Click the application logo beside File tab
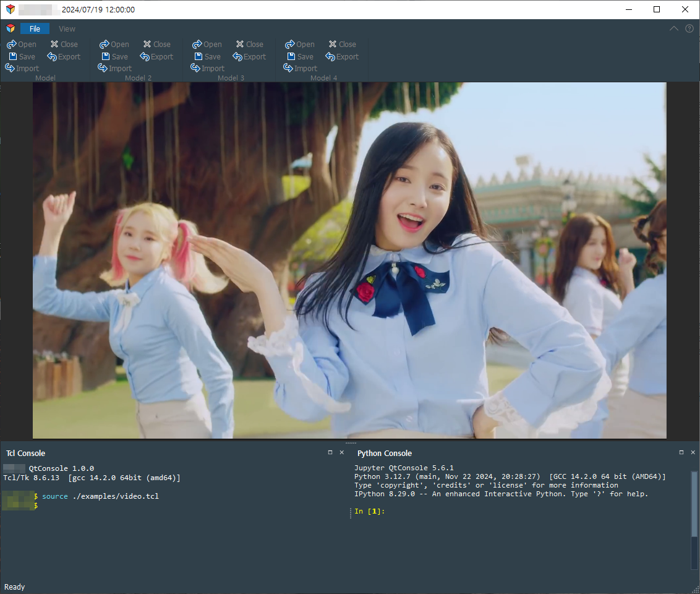Viewport: 700px width, 594px height. [11, 28]
